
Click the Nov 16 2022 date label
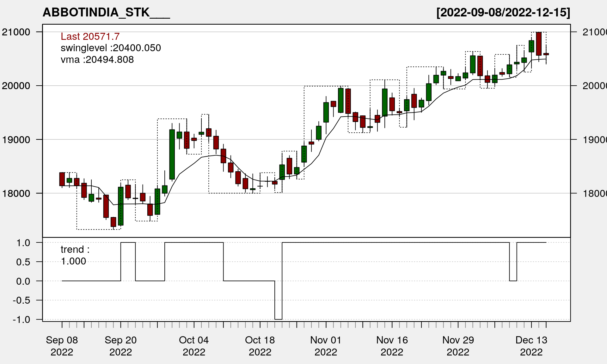(392, 346)
